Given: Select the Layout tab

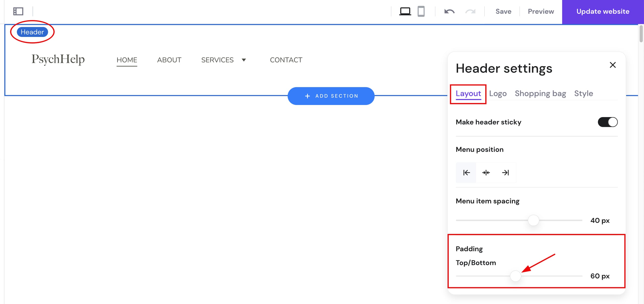Looking at the screenshot, I should pyautogui.click(x=468, y=93).
